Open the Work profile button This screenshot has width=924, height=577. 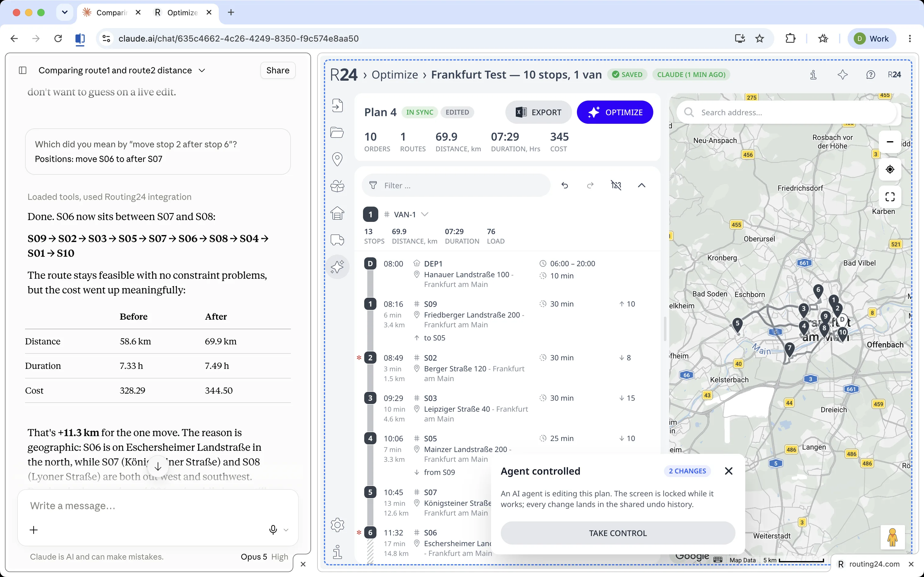[x=872, y=39]
